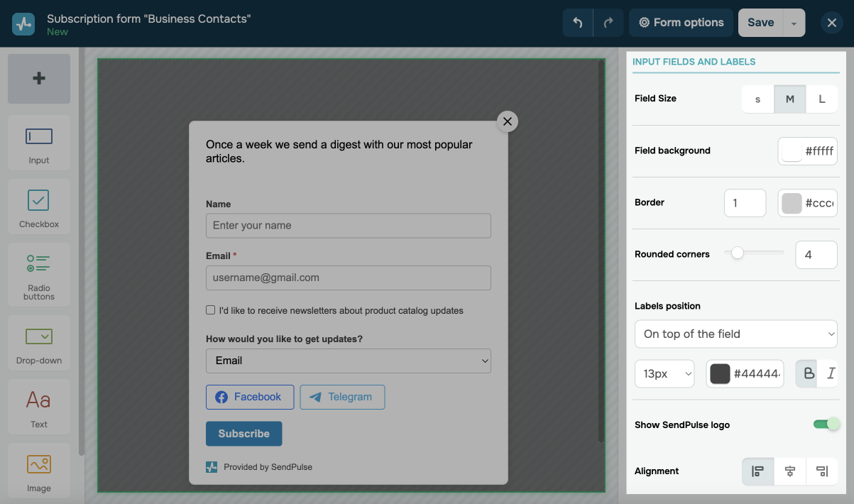The height and width of the screenshot is (504, 854).
Task: Check the product catalog newsletters checkbox
Action: [x=210, y=310]
